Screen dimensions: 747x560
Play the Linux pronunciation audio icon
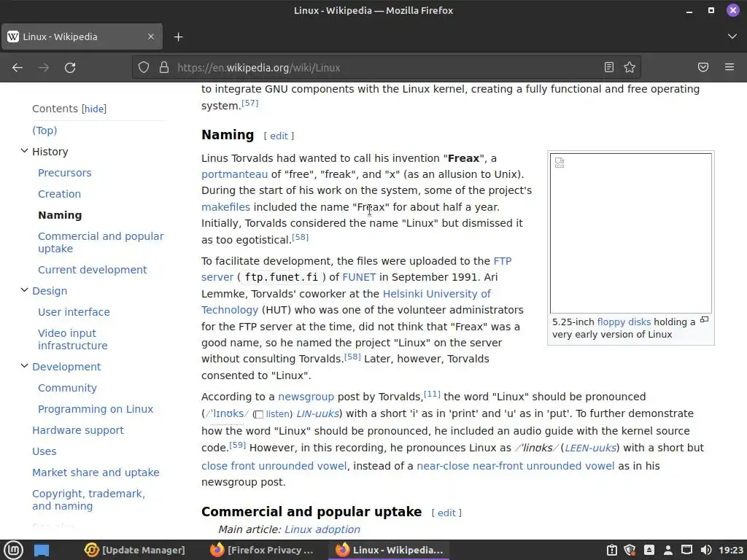click(259, 414)
